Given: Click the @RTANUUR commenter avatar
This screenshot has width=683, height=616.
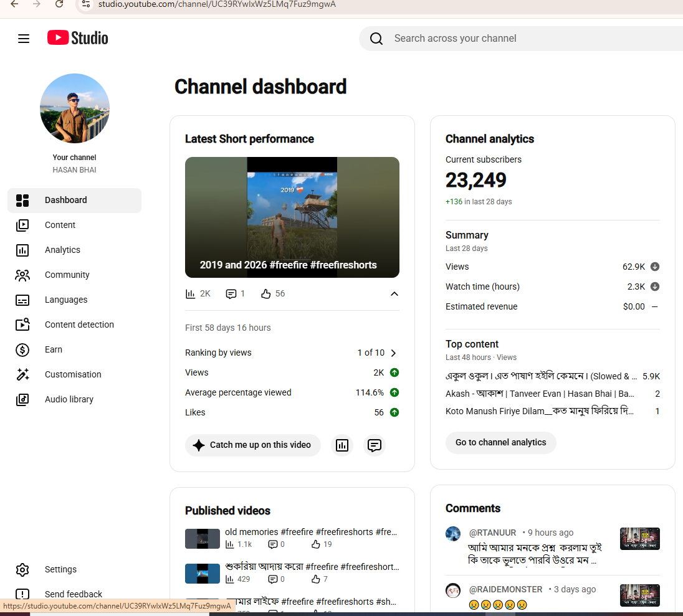Looking at the screenshot, I should 453,534.
